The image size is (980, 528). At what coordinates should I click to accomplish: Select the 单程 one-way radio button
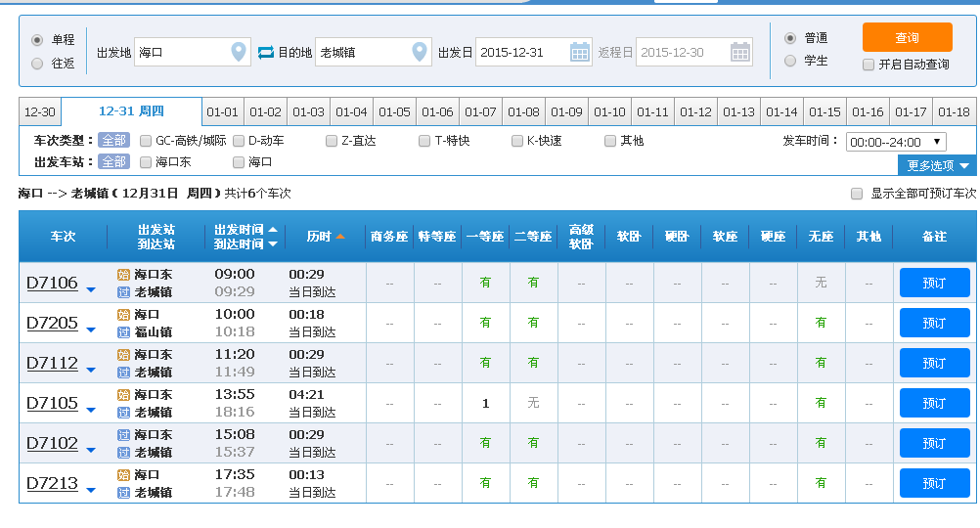click(x=37, y=40)
